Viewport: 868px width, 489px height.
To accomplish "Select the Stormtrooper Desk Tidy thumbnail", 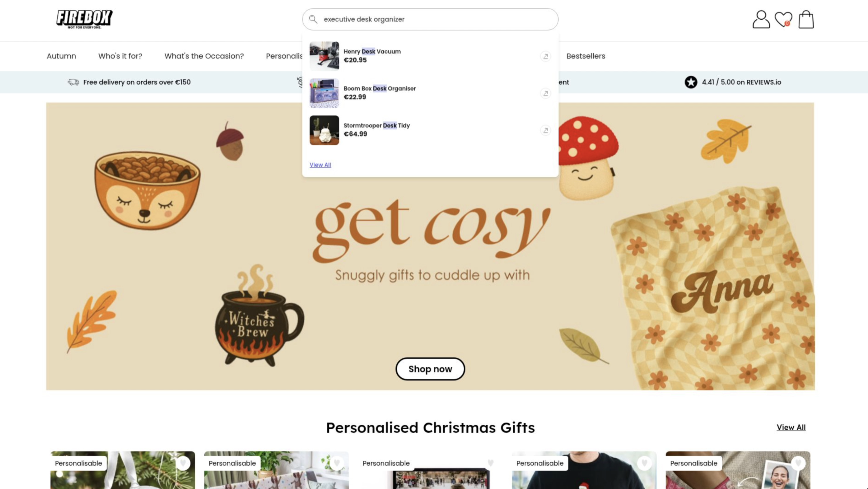I will pos(324,130).
